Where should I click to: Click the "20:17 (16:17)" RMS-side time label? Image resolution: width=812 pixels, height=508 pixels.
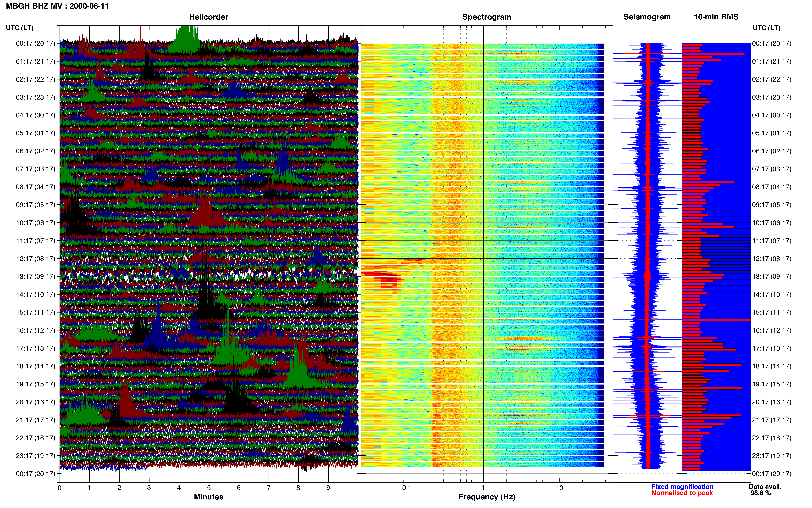772,402
